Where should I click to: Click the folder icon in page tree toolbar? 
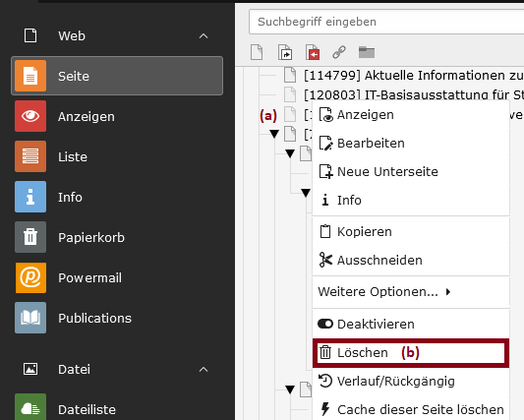(367, 52)
